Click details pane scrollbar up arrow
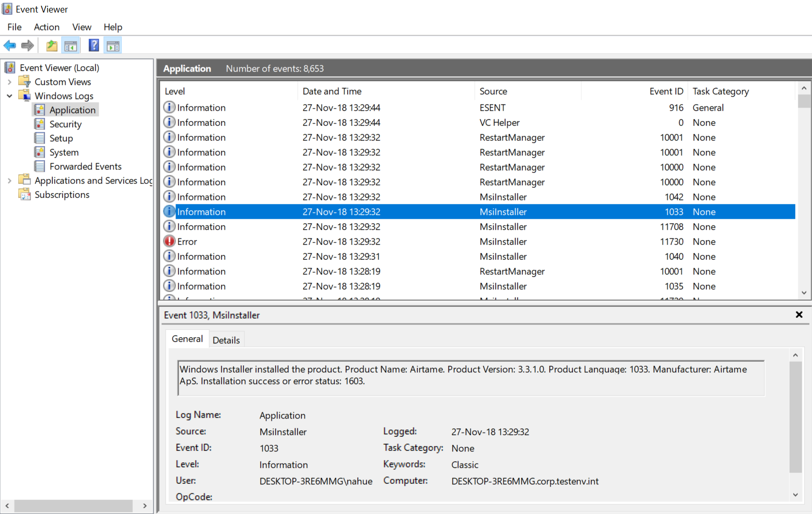812x514 pixels. [x=795, y=355]
